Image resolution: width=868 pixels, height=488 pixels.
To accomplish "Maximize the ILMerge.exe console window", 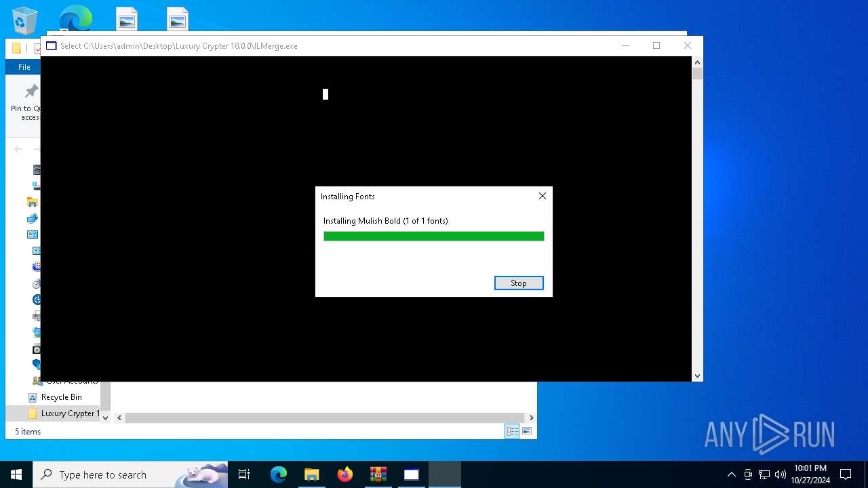I will pos(656,45).
